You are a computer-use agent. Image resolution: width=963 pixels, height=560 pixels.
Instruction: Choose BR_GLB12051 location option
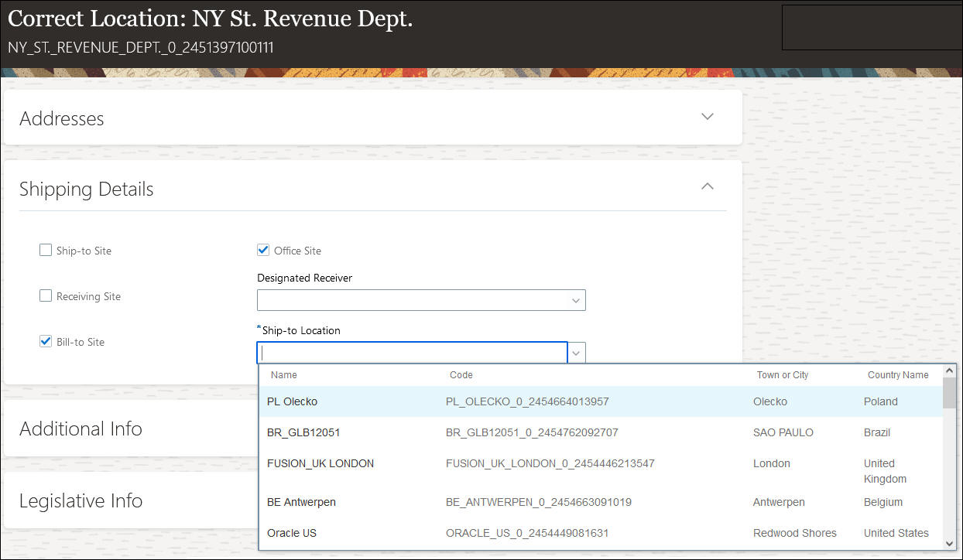pyautogui.click(x=303, y=432)
